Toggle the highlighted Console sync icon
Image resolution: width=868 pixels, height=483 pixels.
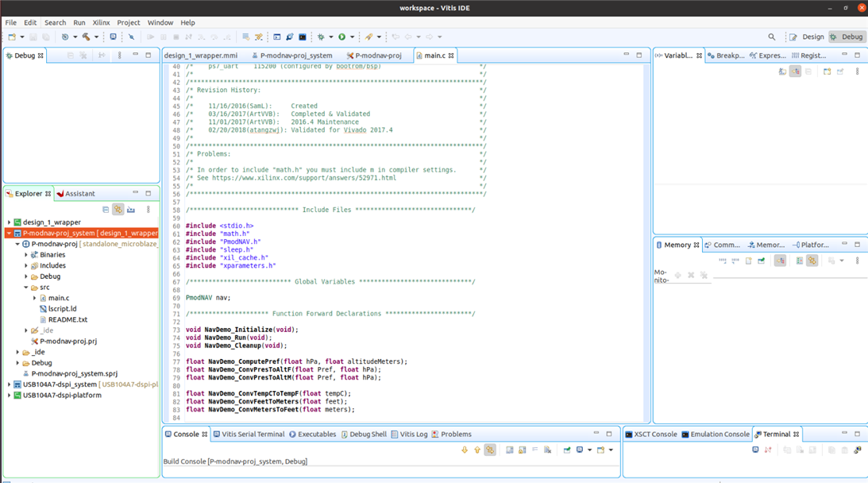coord(490,450)
